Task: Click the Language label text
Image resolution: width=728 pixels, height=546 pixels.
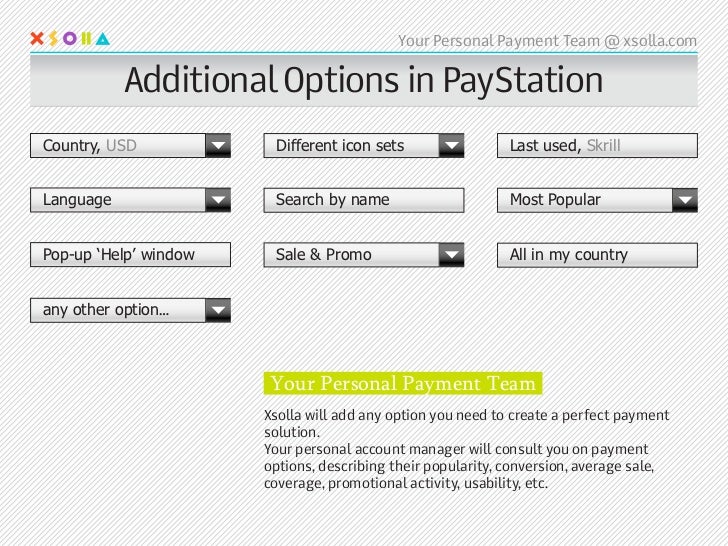Action: [77, 200]
